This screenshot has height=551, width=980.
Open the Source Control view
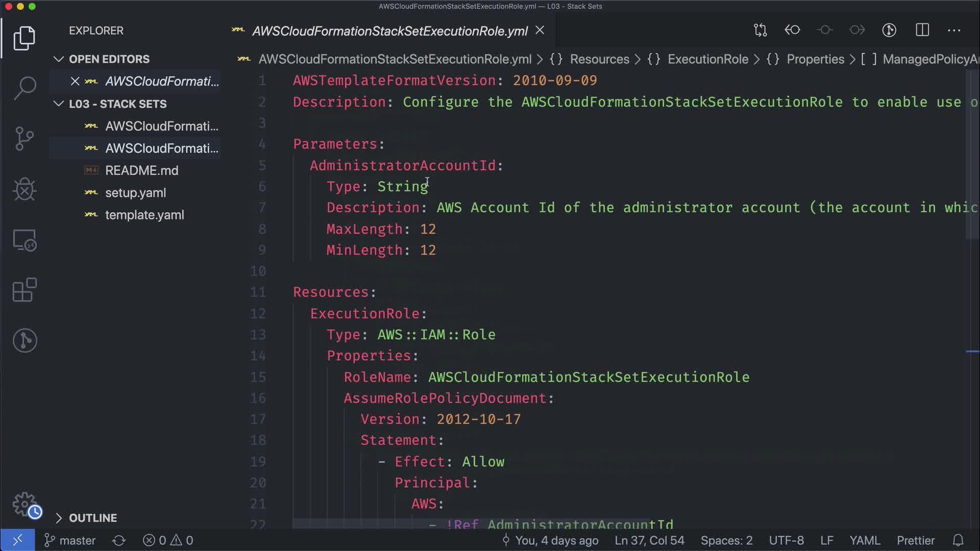(24, 138)
